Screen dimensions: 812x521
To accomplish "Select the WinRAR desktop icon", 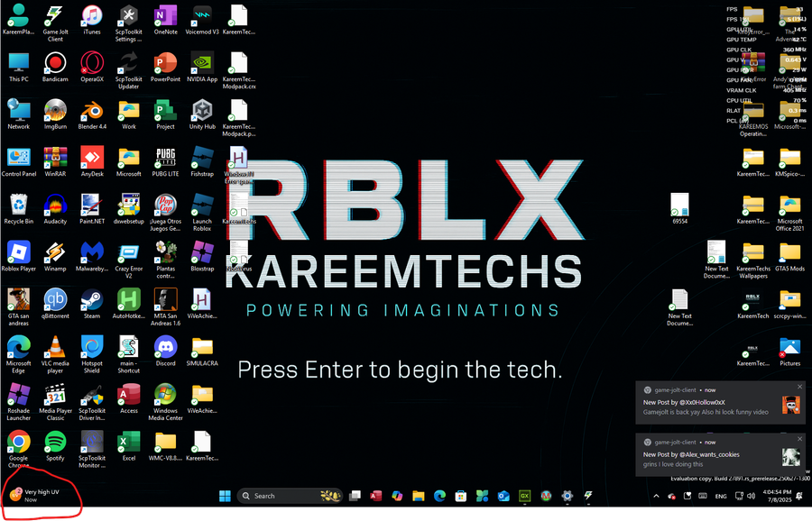I will click(x=55, y=162).
